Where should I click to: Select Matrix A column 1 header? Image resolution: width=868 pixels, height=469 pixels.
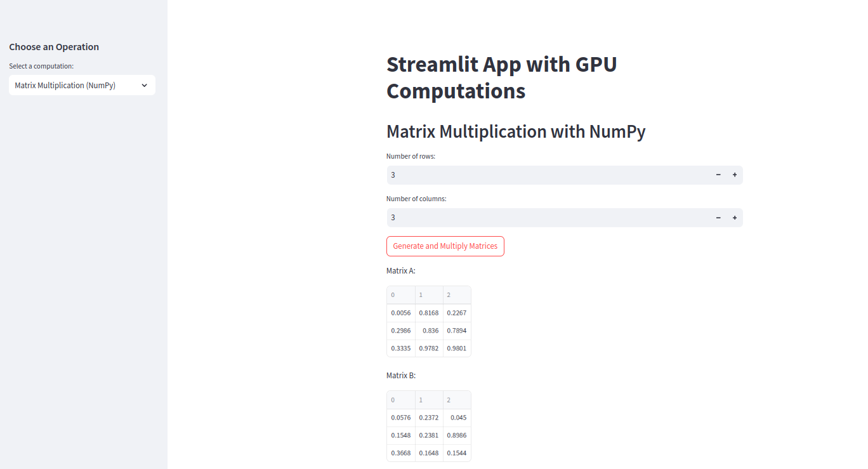coord(429,295)
